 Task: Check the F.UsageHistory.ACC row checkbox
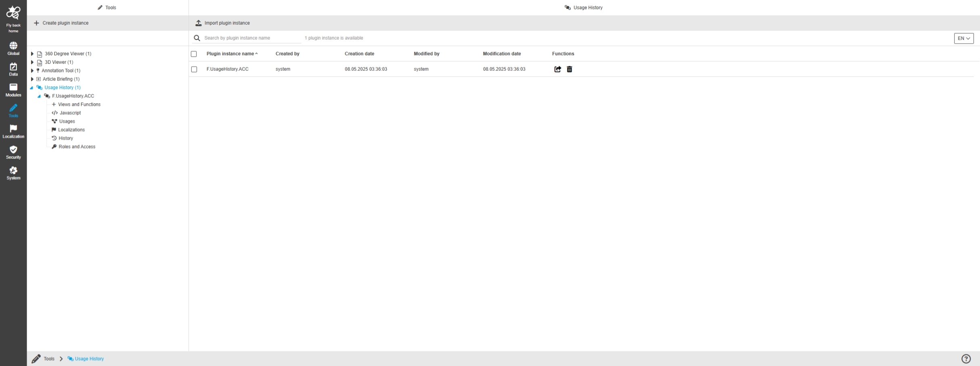(x=194, y=69)
